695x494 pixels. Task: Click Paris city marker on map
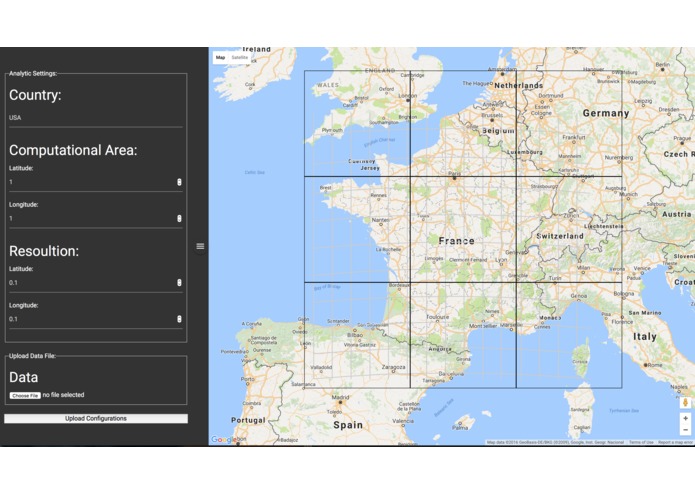point(454,178)
